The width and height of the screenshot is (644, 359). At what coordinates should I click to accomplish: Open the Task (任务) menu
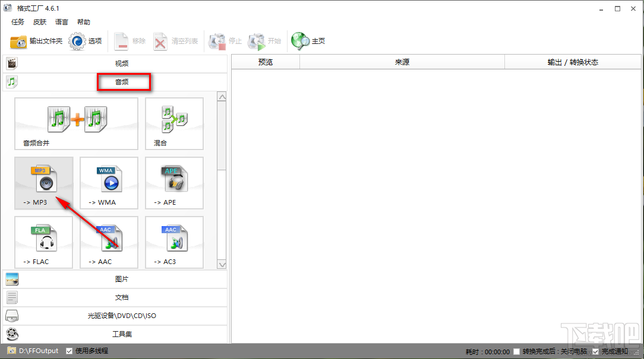[x=18, y=22]
